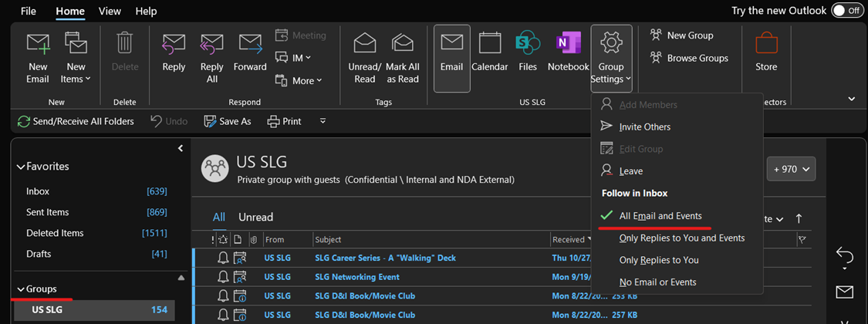This screenshot has width=868, height=324.
Task: Click Send/Receive All Folders button
Action: pyautogui.click(x=76, y=121)
